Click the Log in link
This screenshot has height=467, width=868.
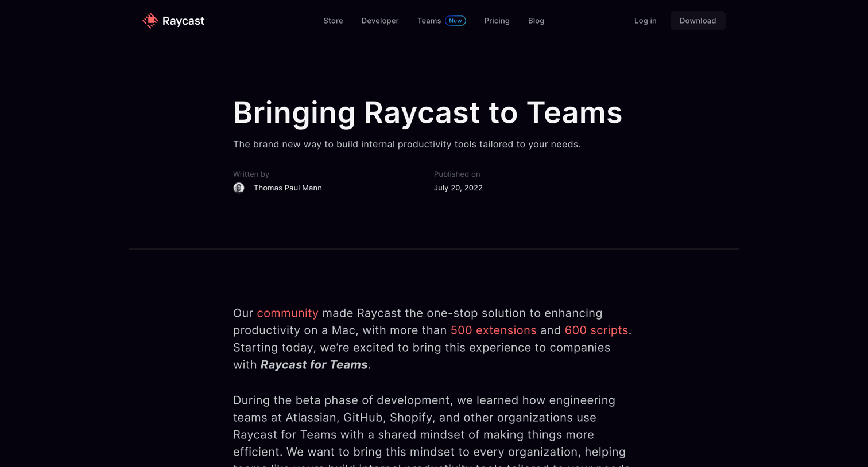coord(645,21)
